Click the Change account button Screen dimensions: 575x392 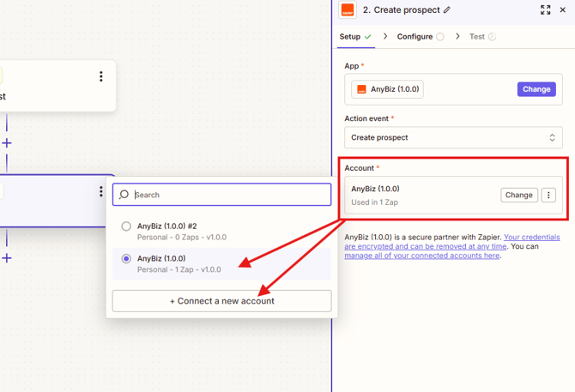click(x=519, y=195)
